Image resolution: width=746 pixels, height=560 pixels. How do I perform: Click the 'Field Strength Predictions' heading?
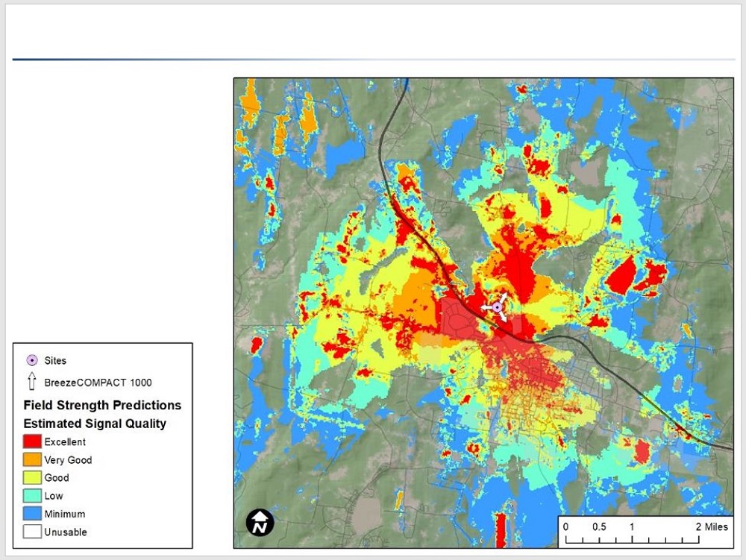click(x=102, y=405)
